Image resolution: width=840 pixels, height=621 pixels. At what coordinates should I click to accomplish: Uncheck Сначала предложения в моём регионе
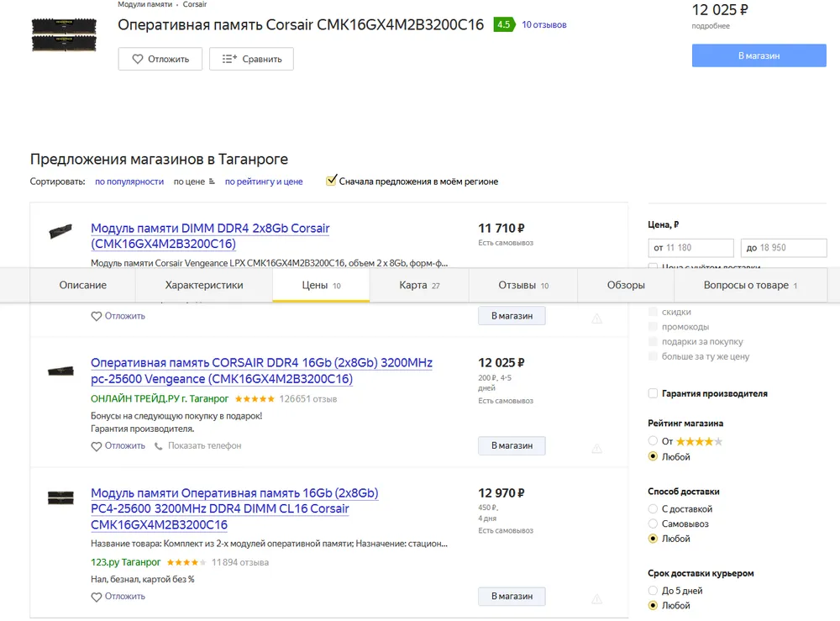(x=332, y=181)
